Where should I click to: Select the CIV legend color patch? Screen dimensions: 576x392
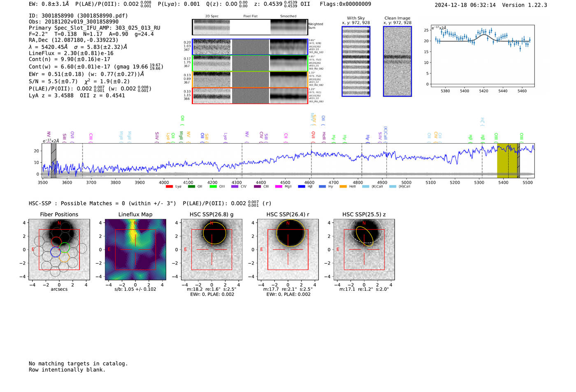click(x=235, y=187)
